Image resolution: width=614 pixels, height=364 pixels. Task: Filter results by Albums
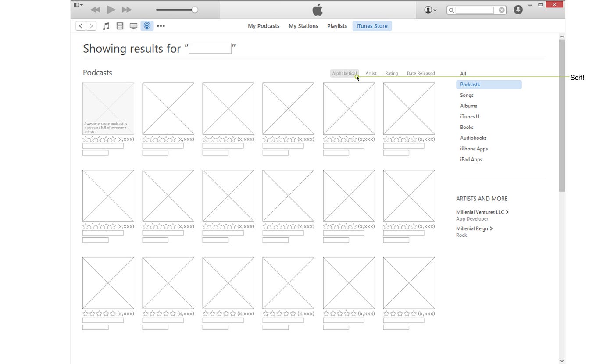coord(468,106)
